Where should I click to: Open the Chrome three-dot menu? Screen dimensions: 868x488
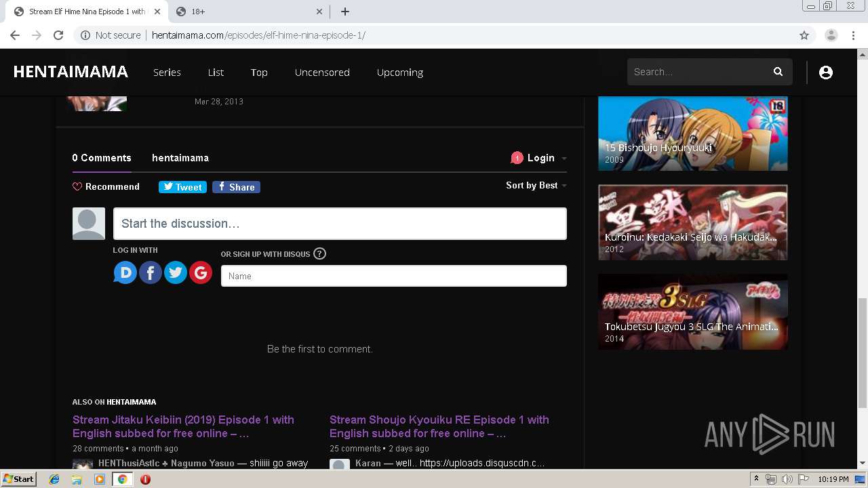point(853,35)
